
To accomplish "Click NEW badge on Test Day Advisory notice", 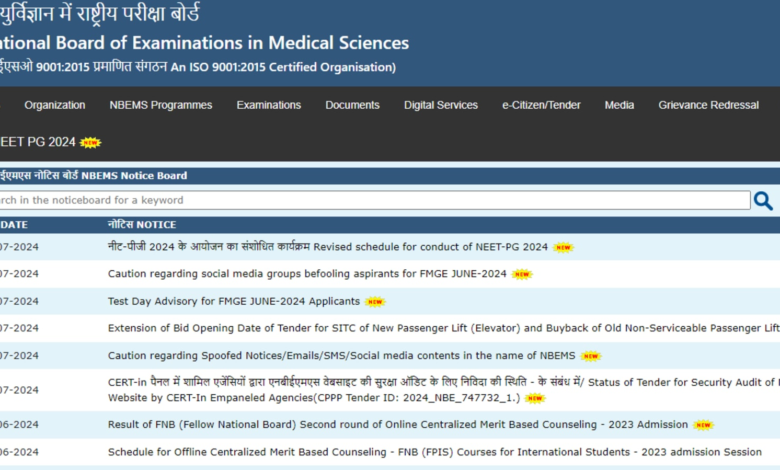I will (375, 302).
